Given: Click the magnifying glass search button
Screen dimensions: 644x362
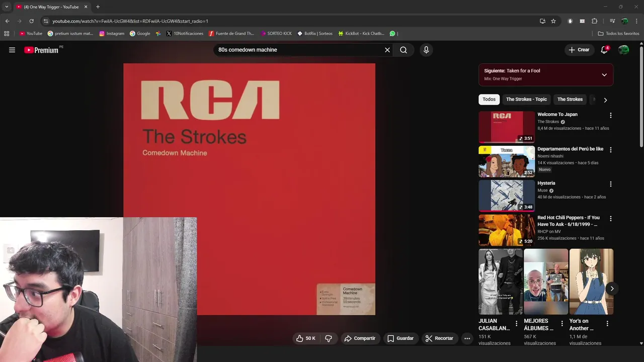Looking at the screenshot, I should pos(404,50).
